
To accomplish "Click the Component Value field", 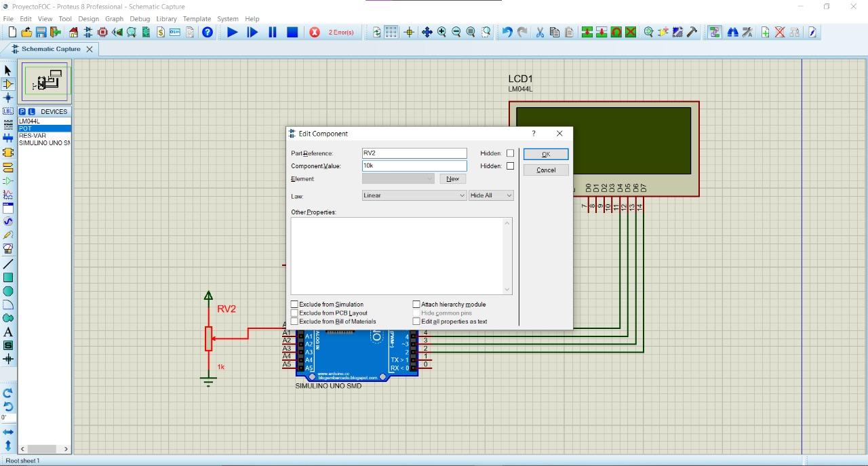I will [x=414, y=166].
